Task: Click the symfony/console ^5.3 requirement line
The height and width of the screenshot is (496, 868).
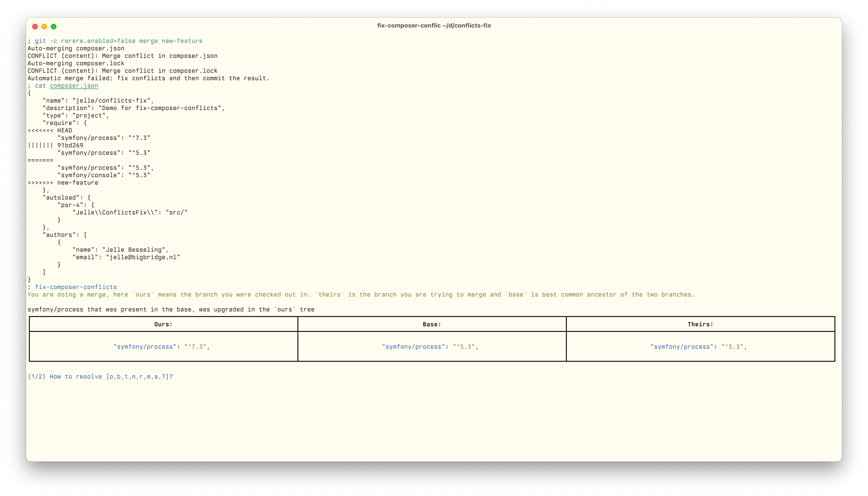Action: 104,175
